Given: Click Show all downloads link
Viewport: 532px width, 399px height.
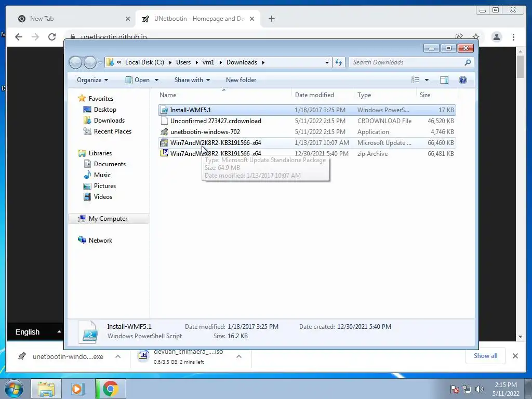Looking at the screenshot, I should click(x=486, y=356).
